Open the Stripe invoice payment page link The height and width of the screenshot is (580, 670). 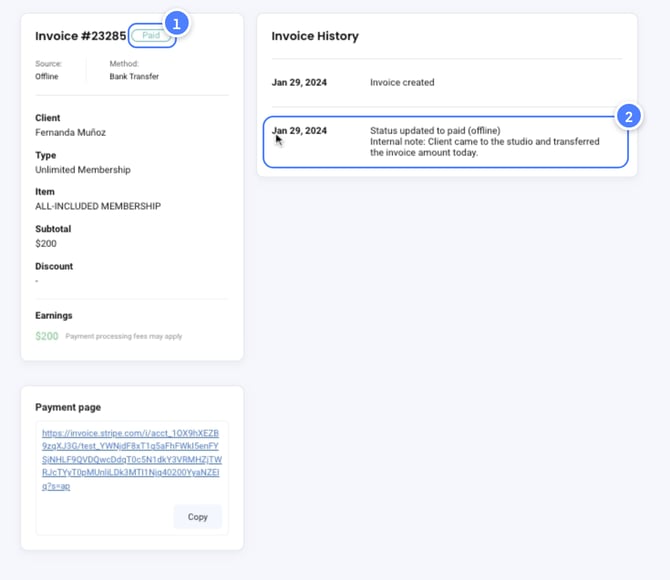point(132,459)
